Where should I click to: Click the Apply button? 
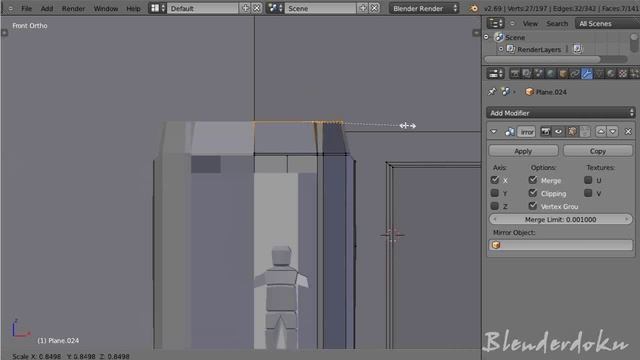pyautogui.click(x=523, y=151)
